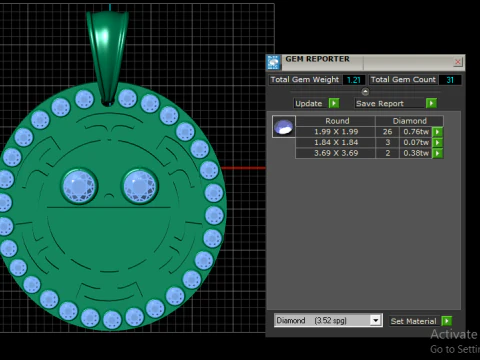Viewport: 480px width, 360px height.
Task: Click the 0.76tw weight cell
Action: click(x=416, y=132)
